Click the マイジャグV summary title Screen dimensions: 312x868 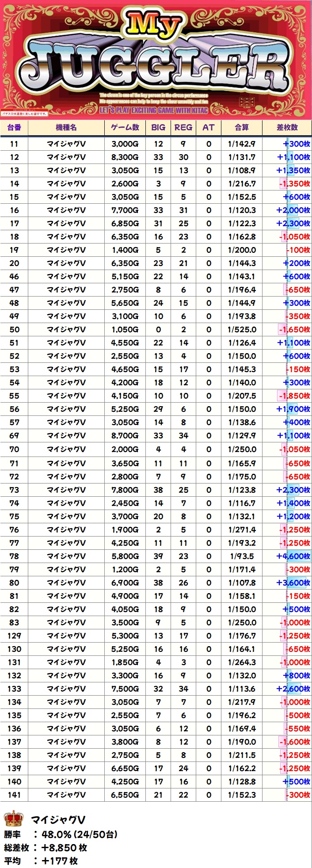tap(58, 820)
